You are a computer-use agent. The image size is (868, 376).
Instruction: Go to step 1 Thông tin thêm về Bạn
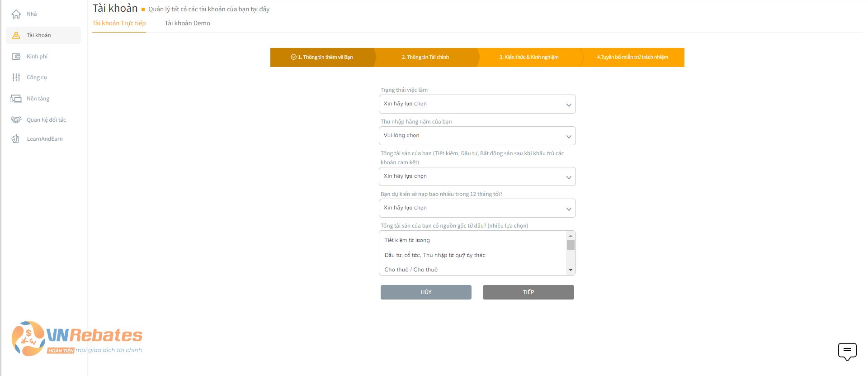click(322, 57)
